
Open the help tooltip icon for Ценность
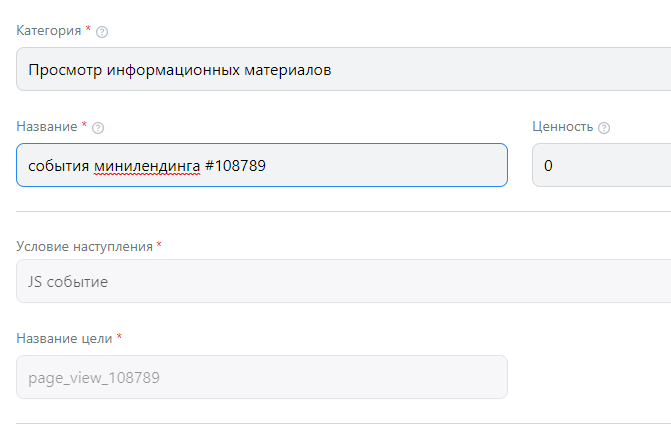pos(604,128)
